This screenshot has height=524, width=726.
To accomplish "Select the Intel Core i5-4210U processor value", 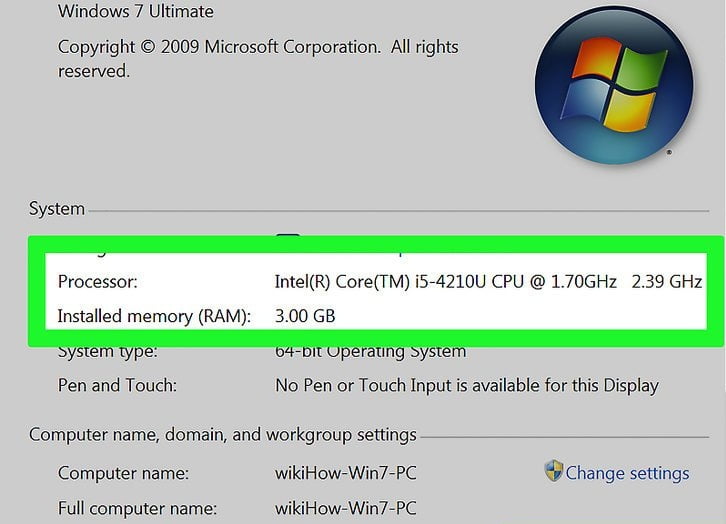I will point(445,281).
